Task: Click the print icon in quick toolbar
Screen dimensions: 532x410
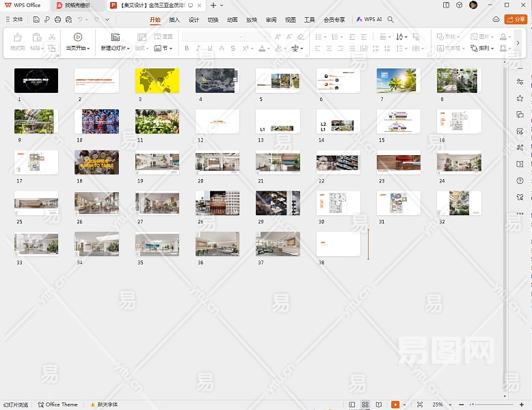Action: tap(57, 20)
